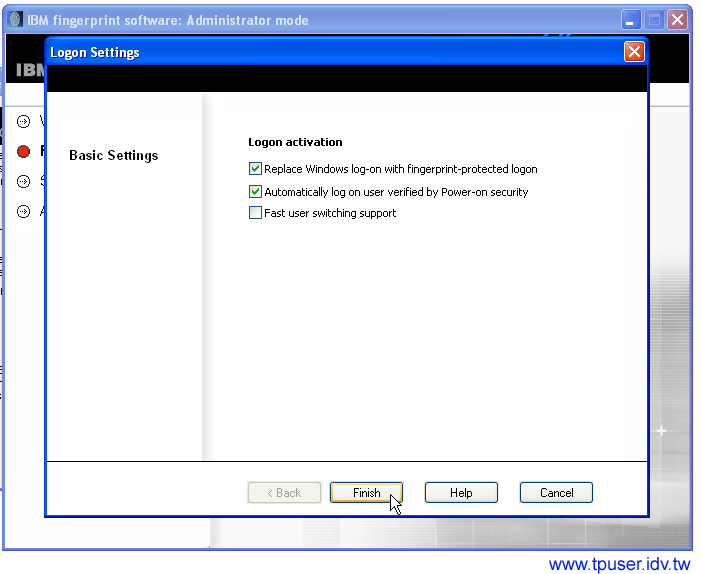Screen dimensions: 702x574
Task: Select the Basic Settings step label
Action: (x=113, y=156)
